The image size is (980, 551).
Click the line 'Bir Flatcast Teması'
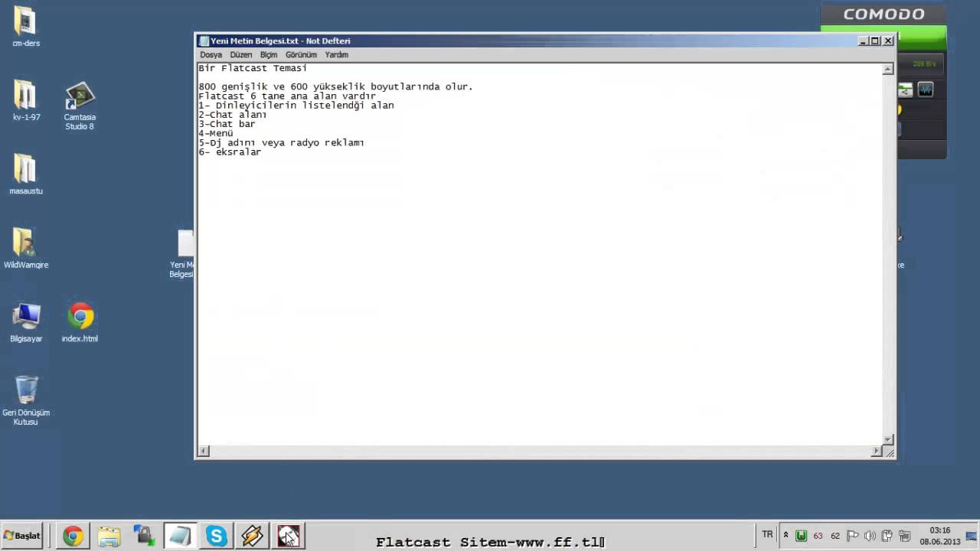point(253,68)
